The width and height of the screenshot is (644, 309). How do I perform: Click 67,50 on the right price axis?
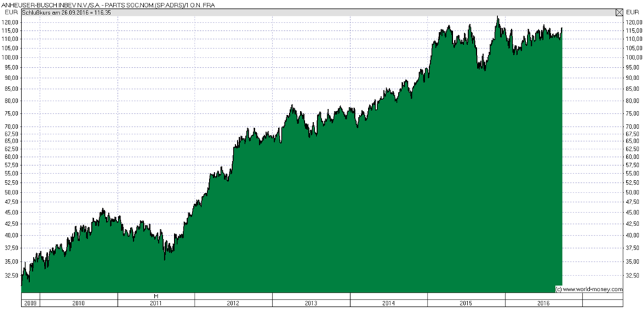(632, 134)
